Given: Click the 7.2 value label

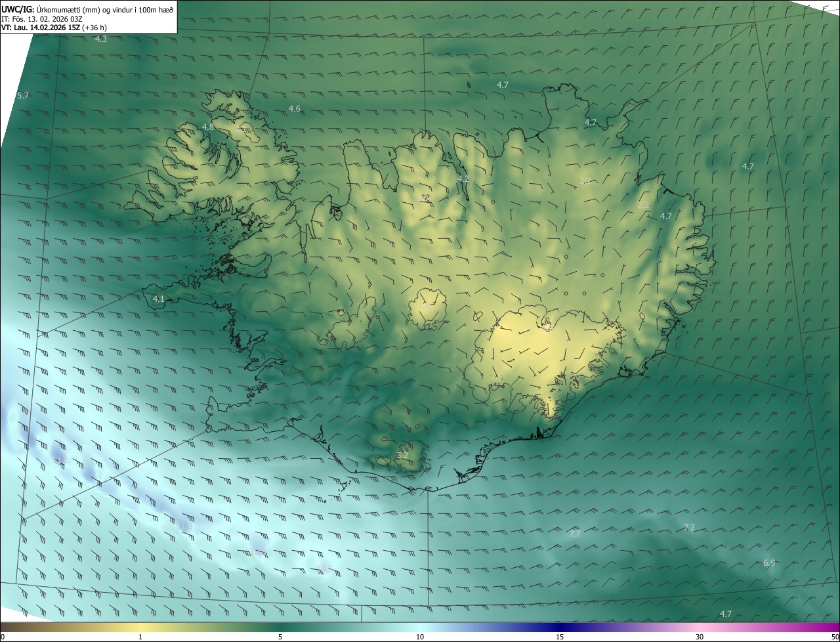Looking at the screenshot, I should [x=689, y=527].
